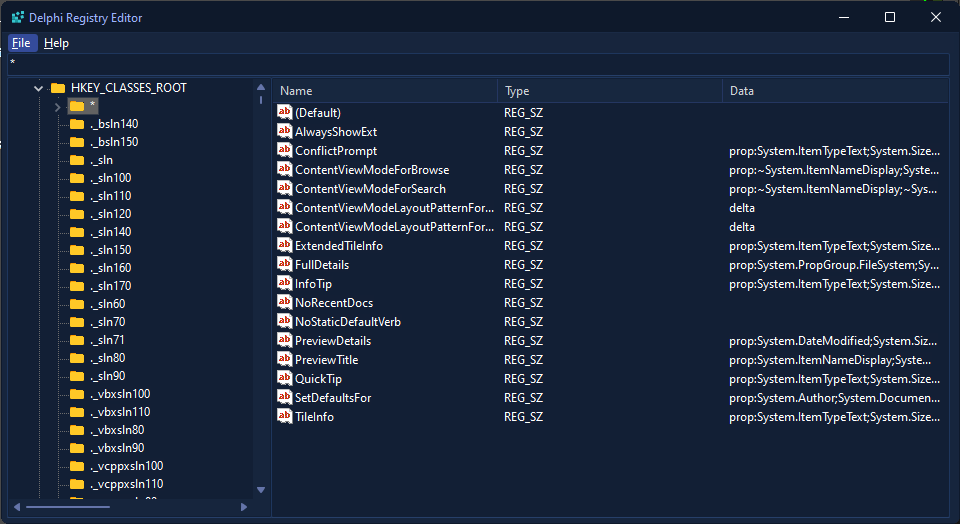This screenshot has height=524, width=960.
Task: Sort by the Type column header
Action: (610, 91)
